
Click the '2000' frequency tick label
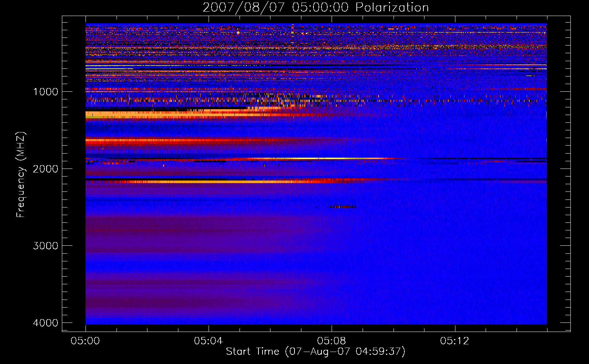pos(46,169)
